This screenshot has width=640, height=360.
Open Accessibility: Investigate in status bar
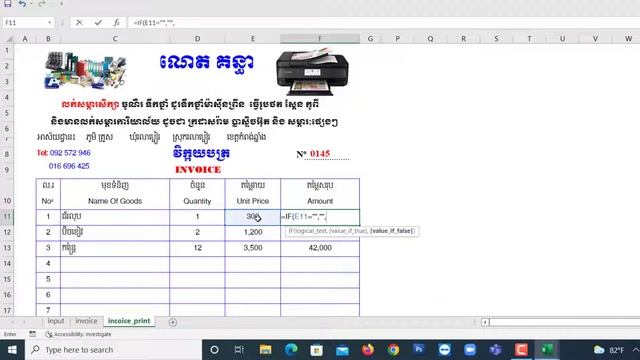click(78, 334)
